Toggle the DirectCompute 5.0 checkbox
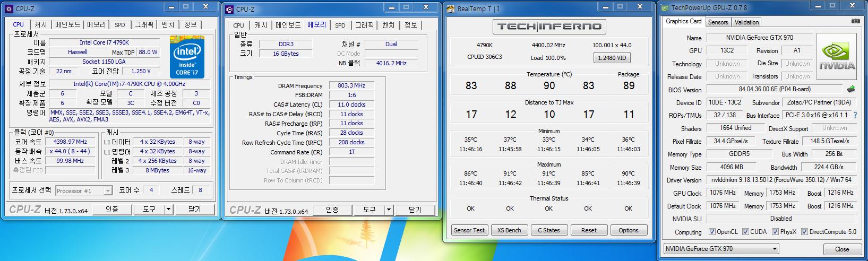This screenshot has width=868, height=261. (804, 232)
